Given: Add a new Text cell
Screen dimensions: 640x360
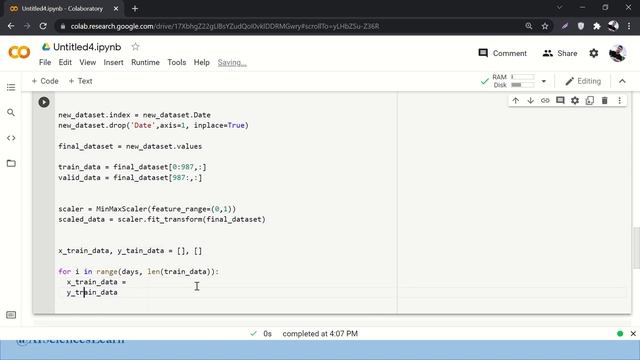Looking at the screenshot, I should pos(80,81).
